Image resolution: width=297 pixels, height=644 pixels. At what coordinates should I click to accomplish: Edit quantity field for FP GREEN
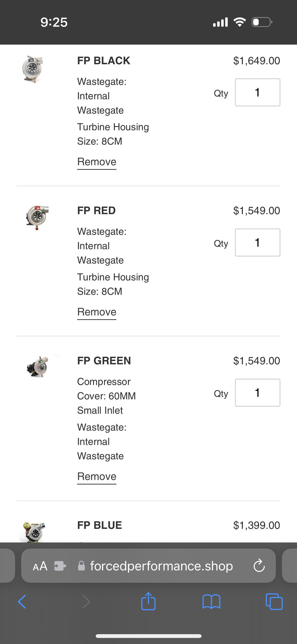pos(257,393)
